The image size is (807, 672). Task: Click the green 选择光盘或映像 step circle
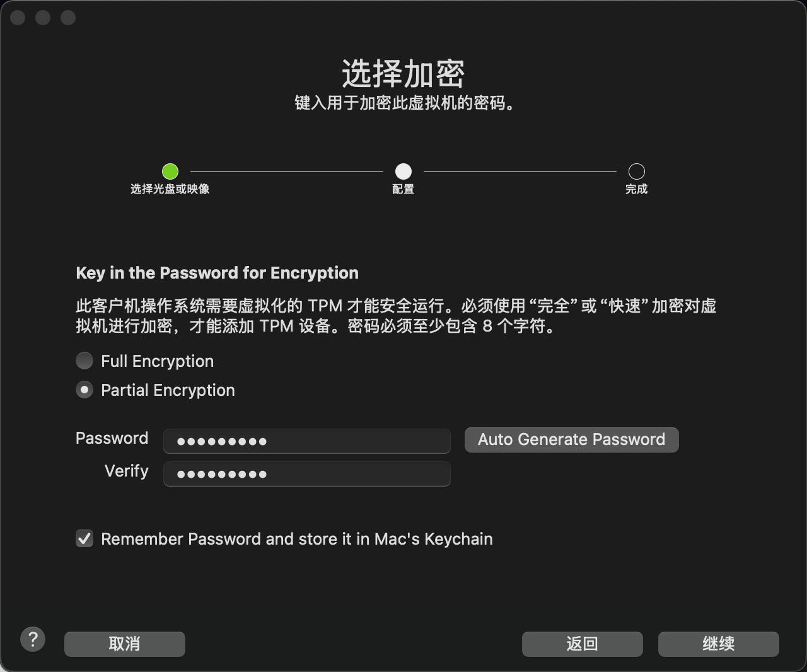pos(170,171)
